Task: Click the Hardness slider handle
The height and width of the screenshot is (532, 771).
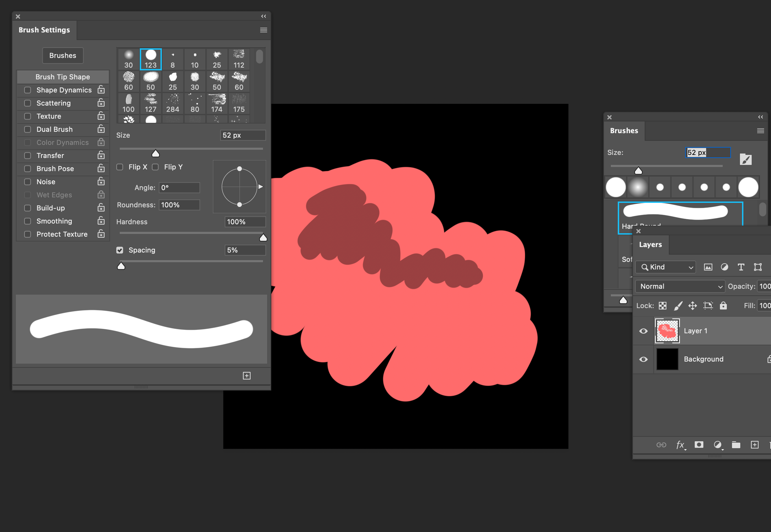Action: [x=263, y=237]
